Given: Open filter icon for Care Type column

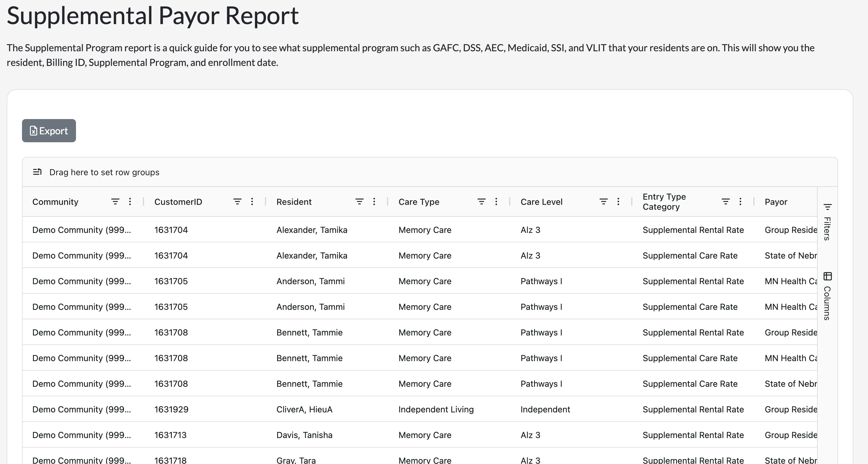Looking at the screenshot, I should pos(481,201).
